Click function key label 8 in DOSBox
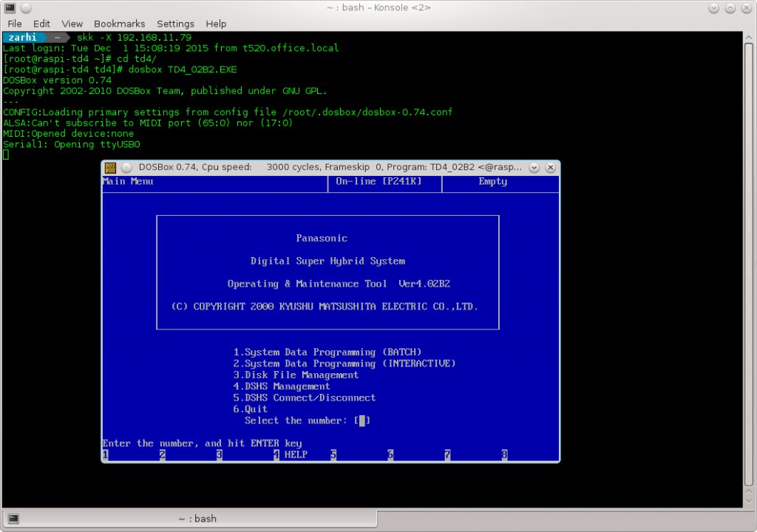The width and height of the screenshot is (757, 532). 504,454
